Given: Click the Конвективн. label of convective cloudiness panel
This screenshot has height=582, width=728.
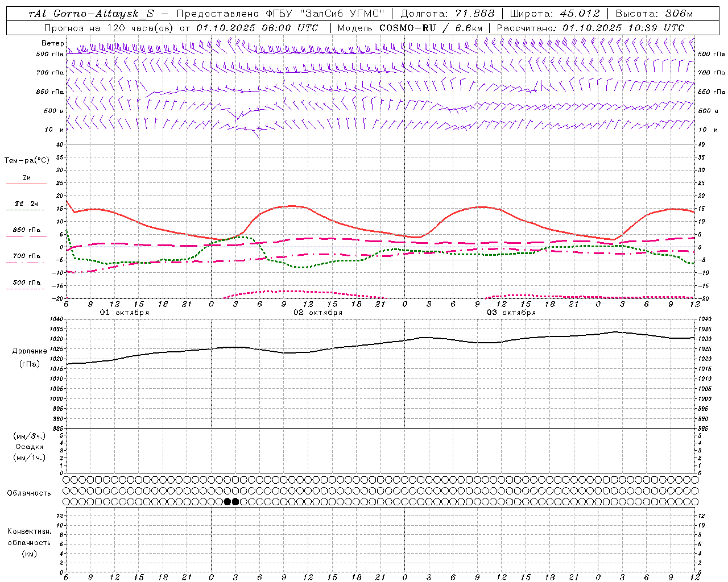Looking at the screenshot, I should (x=29, y=531).
